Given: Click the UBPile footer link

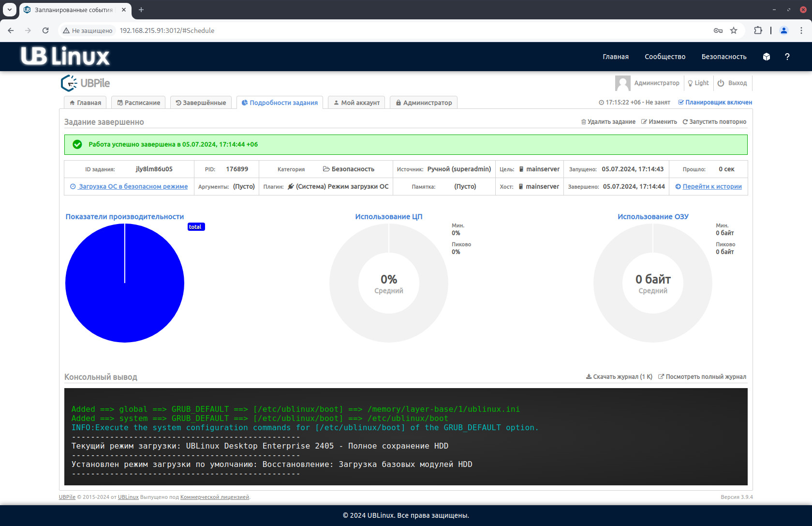Looking at the screenshot, I should (67, 497).
